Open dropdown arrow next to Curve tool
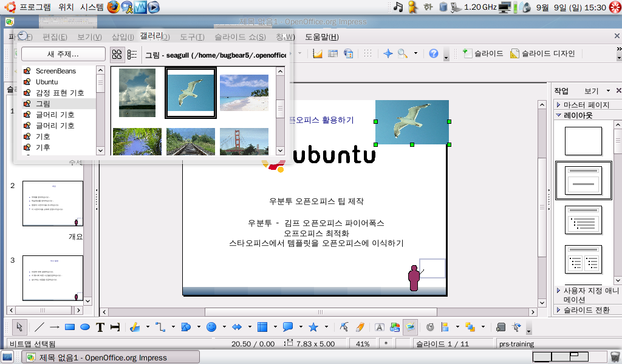 coord(148,327)
